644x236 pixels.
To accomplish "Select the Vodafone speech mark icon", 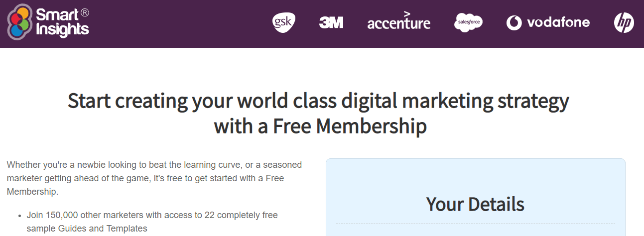I will (x=514, y=23).
